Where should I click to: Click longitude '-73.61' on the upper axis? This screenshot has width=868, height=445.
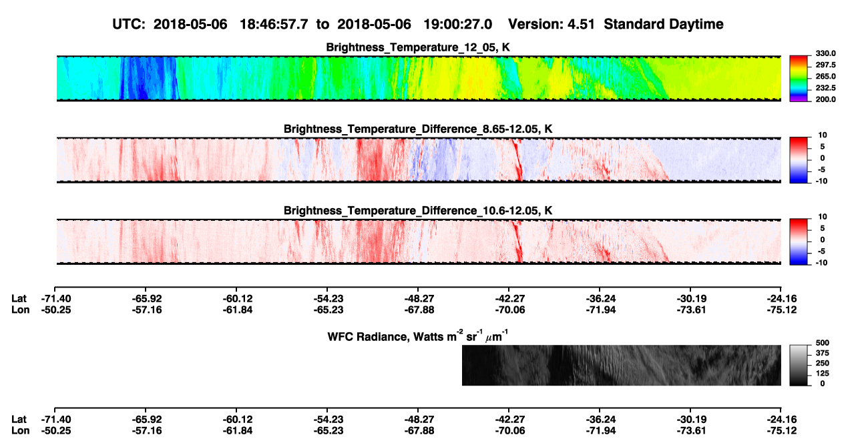(x=690, y=310)
